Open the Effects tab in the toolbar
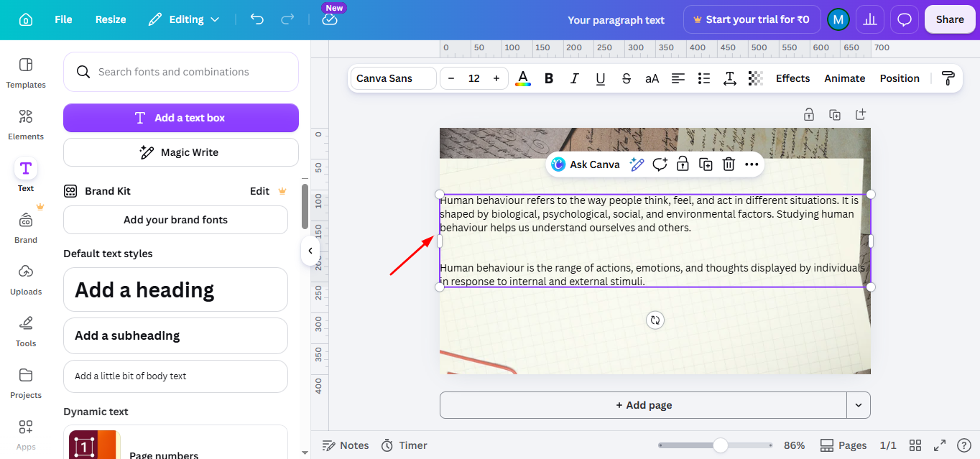This screenshot has width=980, height=459. click(792, 78)
